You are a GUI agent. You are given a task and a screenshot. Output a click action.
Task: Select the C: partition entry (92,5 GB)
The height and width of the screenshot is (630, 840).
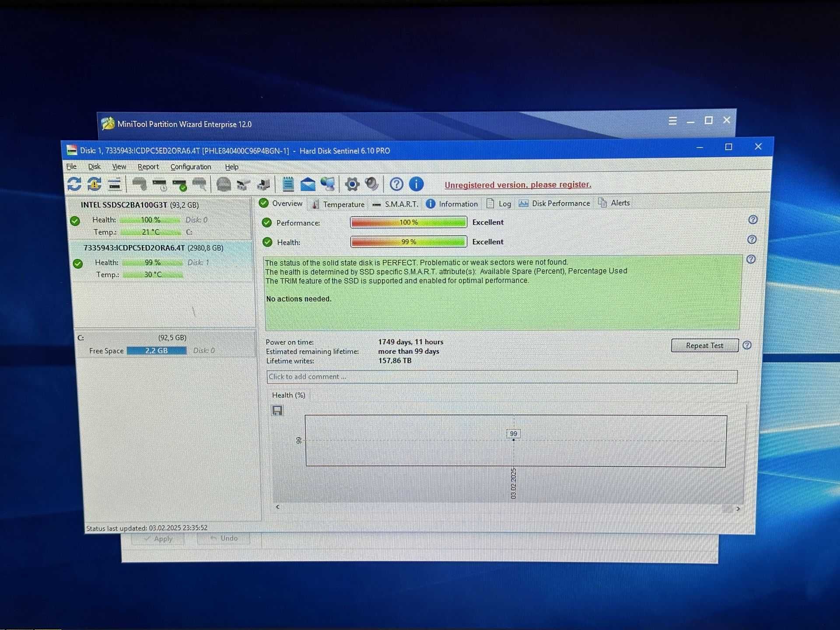(x=165, y=344)
